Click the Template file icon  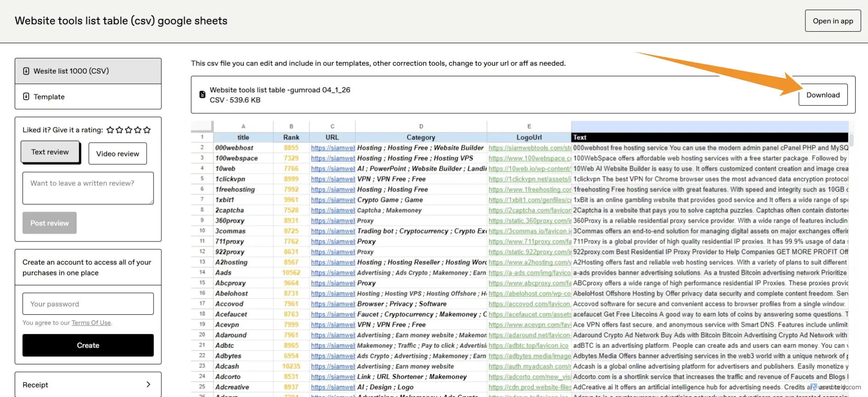click(26, 97)
